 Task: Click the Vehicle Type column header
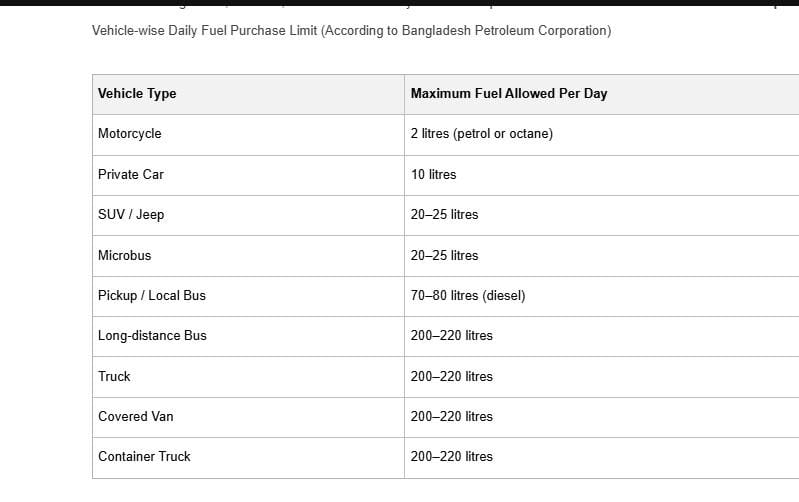tap(137, 93)
